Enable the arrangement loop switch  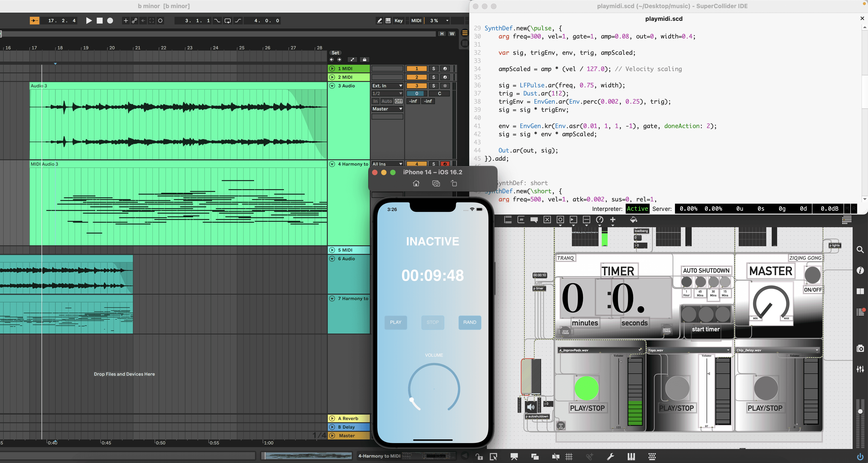tap(227, 21)
